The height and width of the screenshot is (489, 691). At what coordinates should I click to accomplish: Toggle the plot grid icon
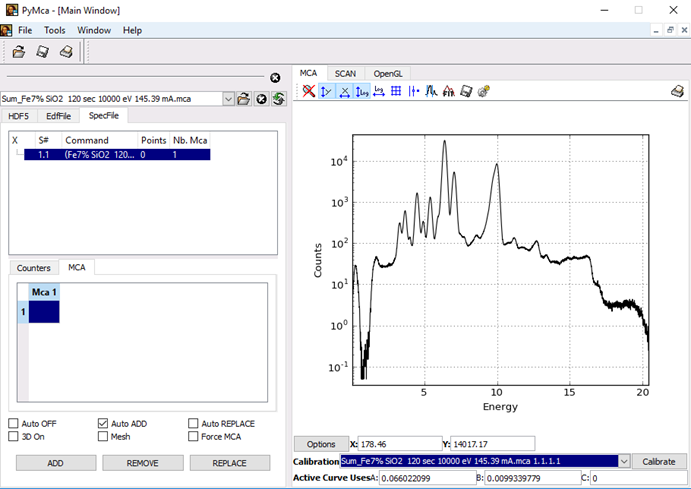396,91
